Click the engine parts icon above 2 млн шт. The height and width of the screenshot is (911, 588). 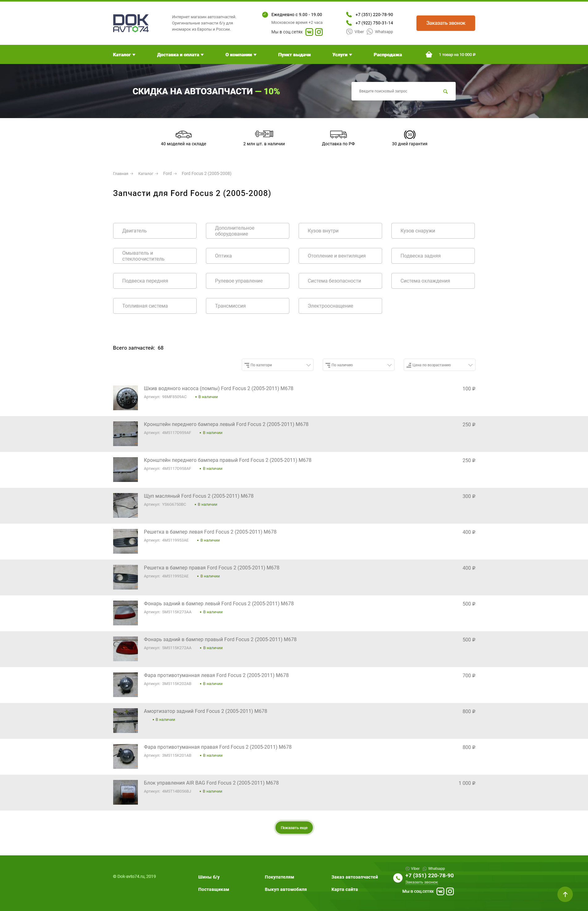pos(264,134)
